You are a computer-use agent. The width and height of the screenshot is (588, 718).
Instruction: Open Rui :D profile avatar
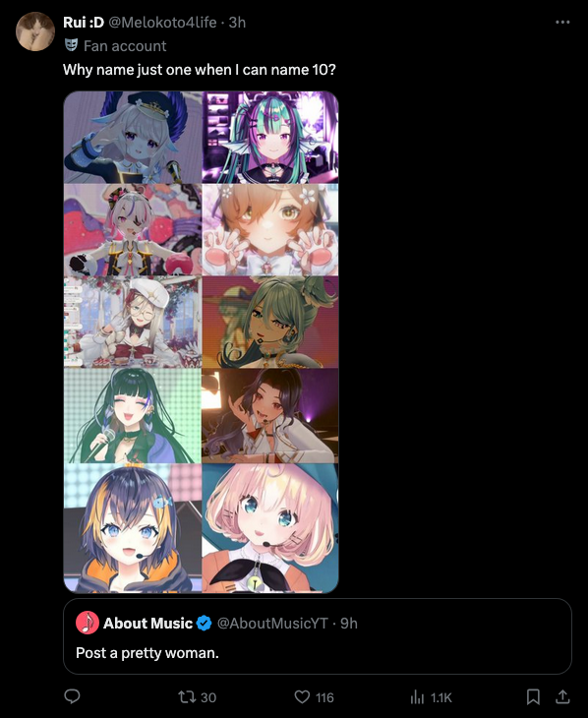[35, 31]
